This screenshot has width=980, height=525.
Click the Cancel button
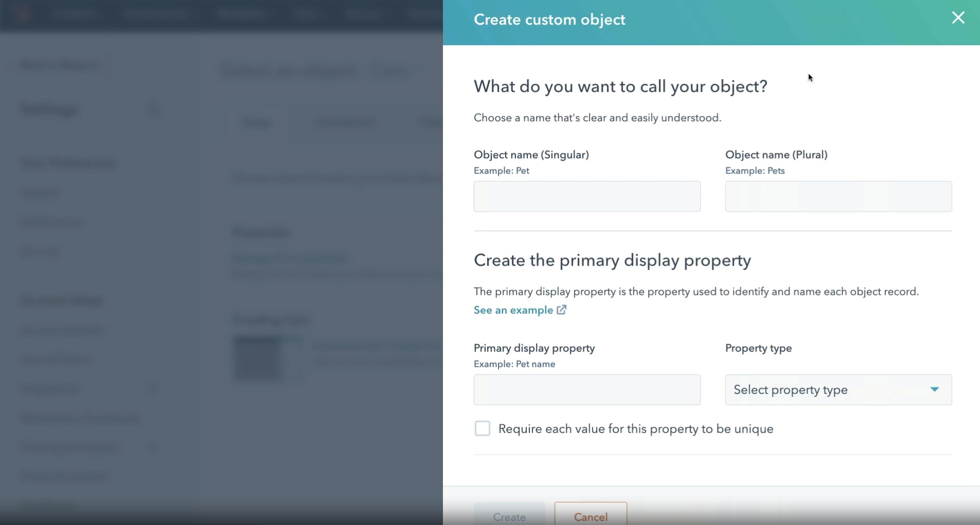coord(590,517)
